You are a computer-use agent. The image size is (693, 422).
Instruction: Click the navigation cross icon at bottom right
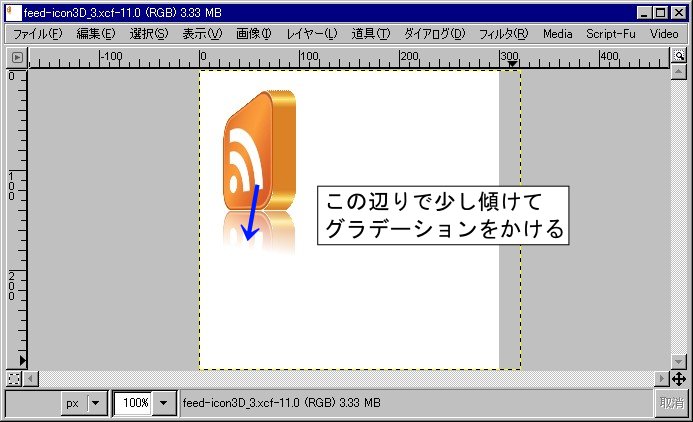pos(678,379)
